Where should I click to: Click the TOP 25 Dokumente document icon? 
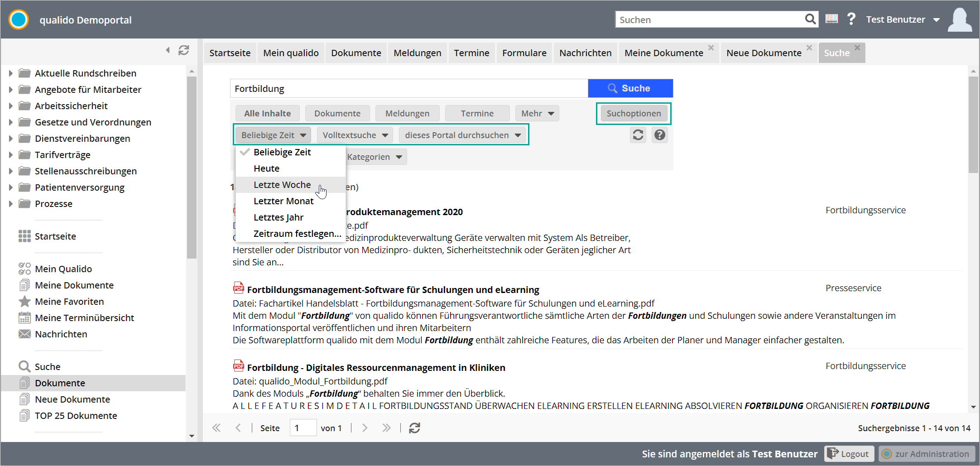pyautogui.click(x=24, y=416)
